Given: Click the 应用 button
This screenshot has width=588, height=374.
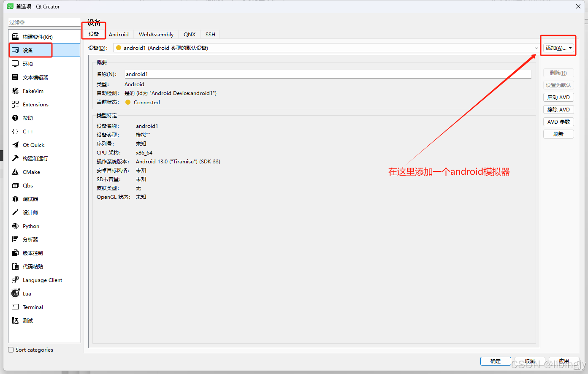Looking at the screenshot, I should tap(564, 361).
